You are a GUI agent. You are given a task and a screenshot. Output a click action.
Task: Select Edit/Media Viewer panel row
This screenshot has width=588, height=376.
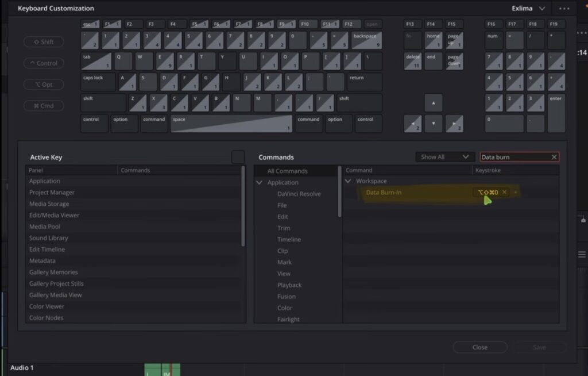point(133,215)
